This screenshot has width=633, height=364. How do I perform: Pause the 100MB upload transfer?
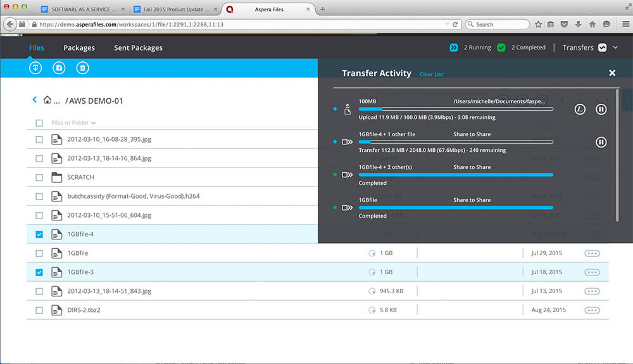(x=601, y=110)
